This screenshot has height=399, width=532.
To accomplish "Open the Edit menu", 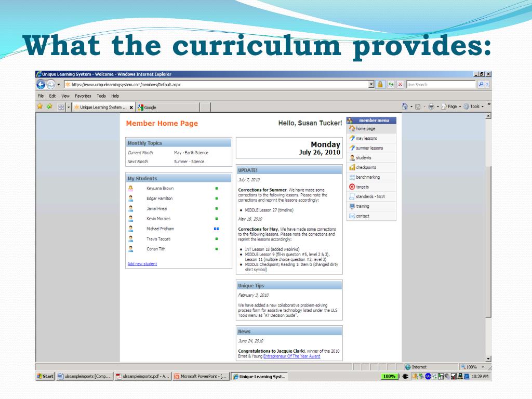I will (52, 96).
